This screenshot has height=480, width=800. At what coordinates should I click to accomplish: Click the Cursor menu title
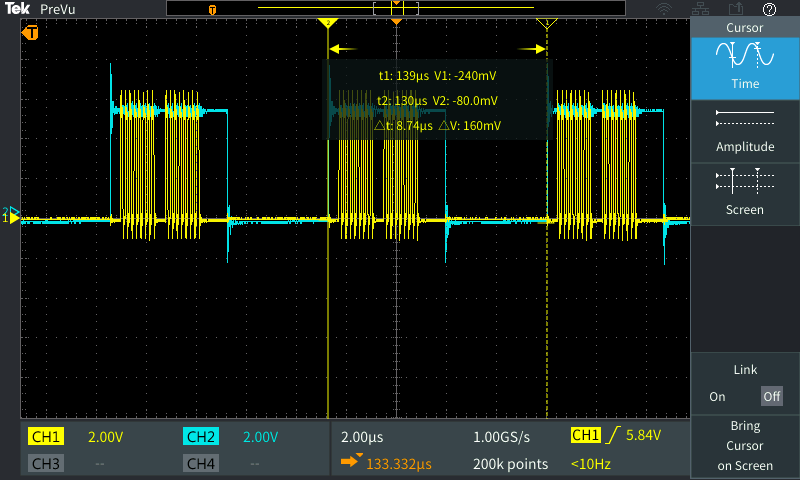click(x=744, y=28)
